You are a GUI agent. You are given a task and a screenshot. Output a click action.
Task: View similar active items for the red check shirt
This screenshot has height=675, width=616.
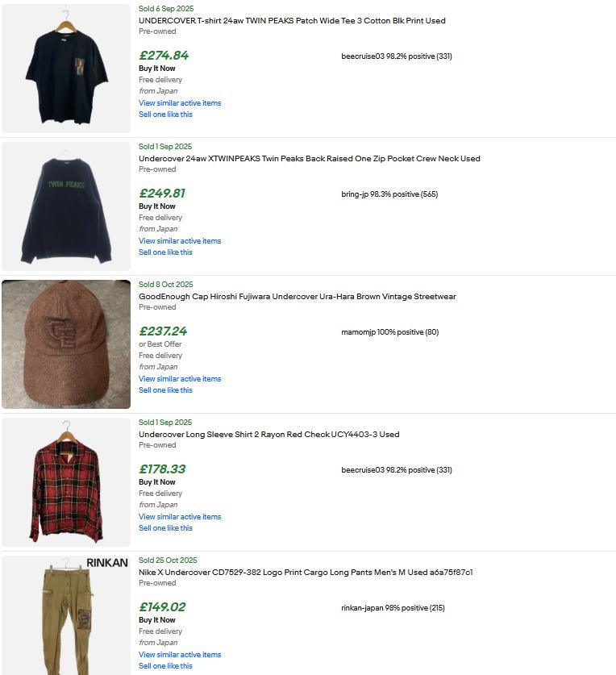180,517
